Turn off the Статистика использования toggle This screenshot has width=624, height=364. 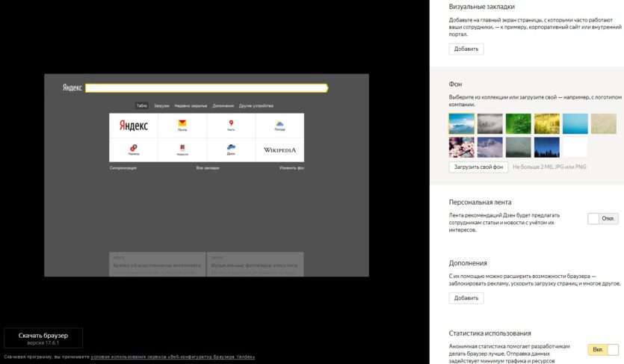(602, 350)
